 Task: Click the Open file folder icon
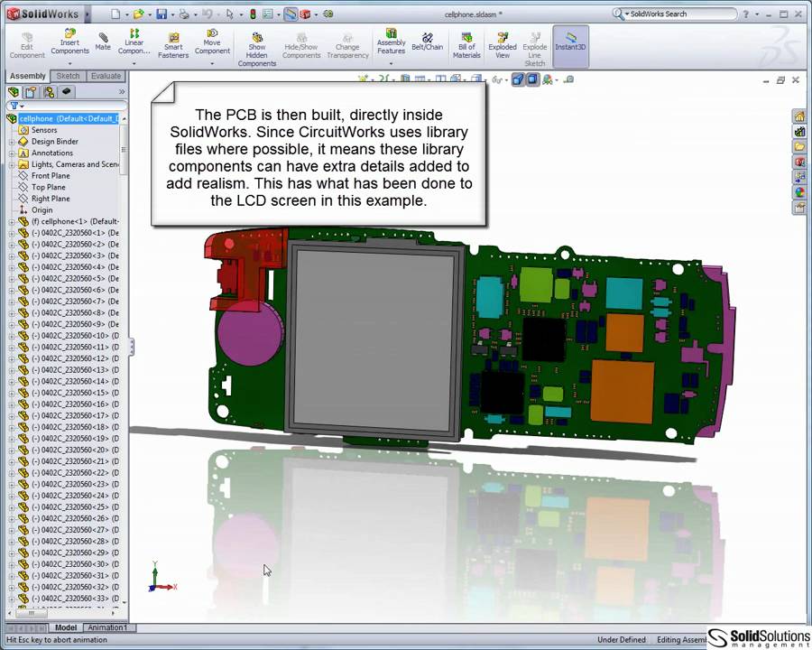point(138,14)
